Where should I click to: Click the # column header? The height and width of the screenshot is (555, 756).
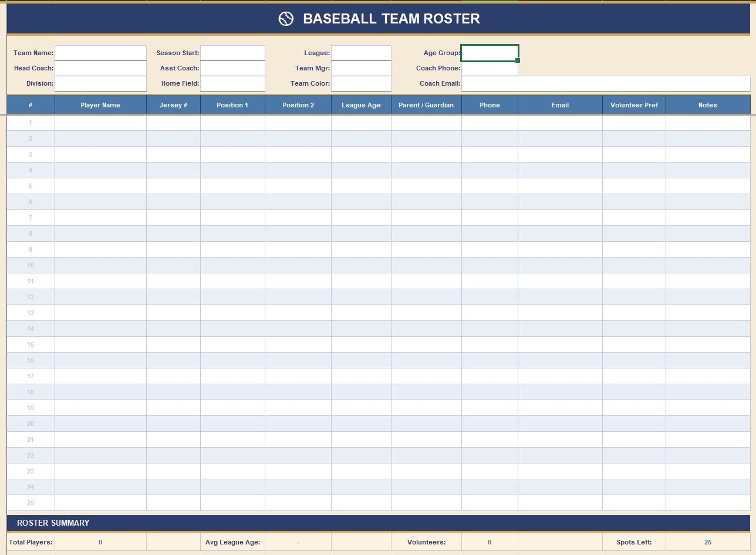point(31,105)
